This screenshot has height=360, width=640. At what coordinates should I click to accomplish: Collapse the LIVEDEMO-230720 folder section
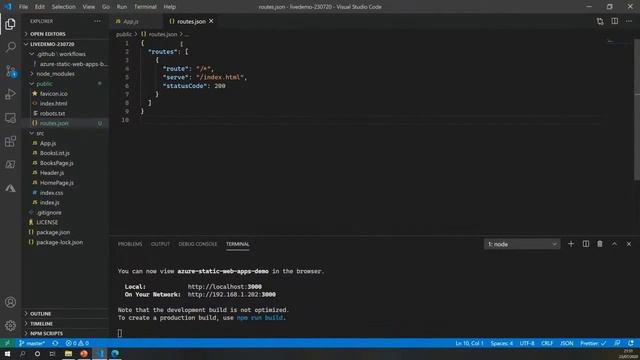[x=65, y=44]
